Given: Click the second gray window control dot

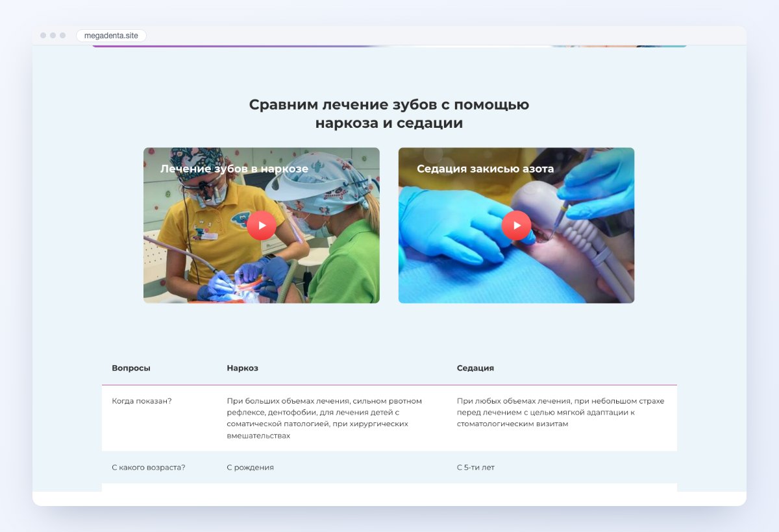Looking at the screenshot, I should click(x=53, y=36).
